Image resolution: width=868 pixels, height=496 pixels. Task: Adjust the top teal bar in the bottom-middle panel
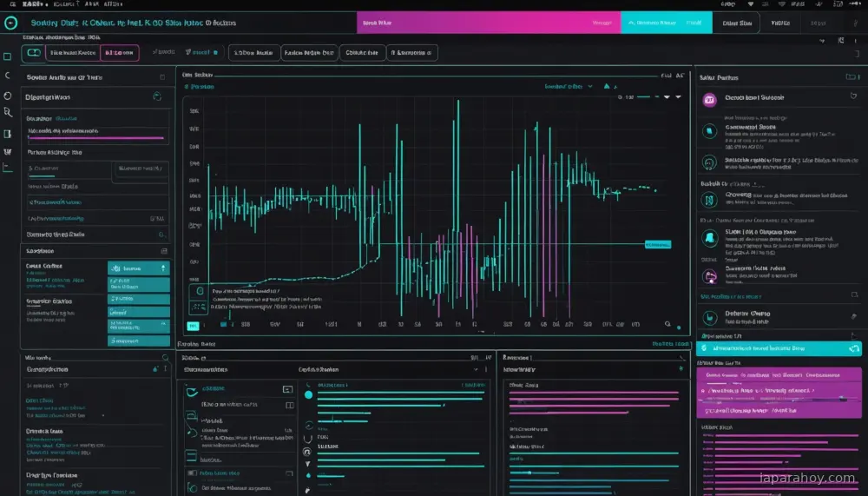401,393
